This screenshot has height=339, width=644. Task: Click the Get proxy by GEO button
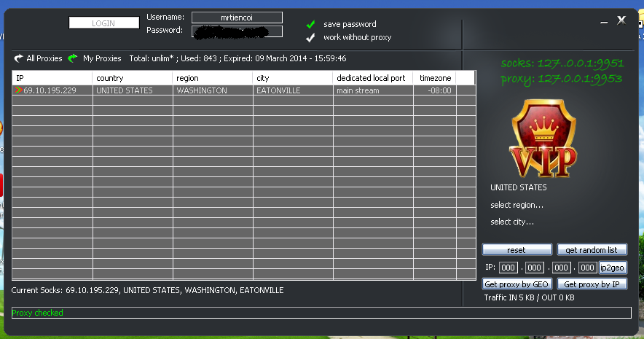517,284
